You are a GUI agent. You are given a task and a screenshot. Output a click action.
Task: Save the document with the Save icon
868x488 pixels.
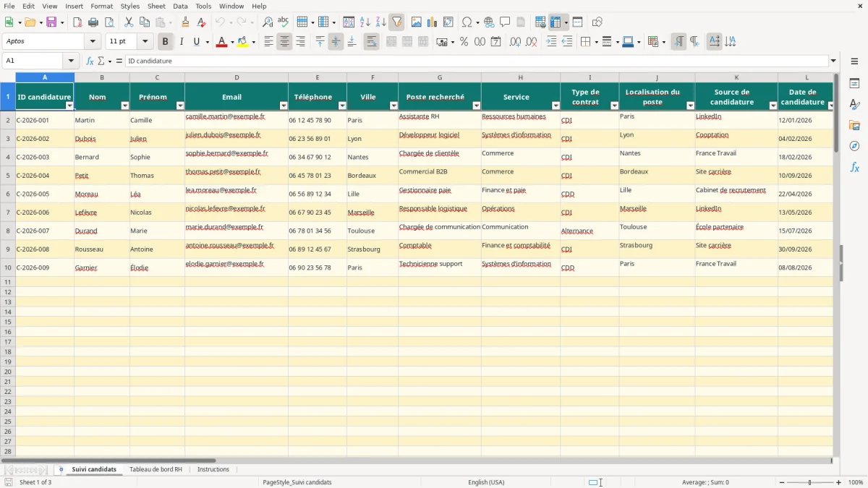pos(51,22)
